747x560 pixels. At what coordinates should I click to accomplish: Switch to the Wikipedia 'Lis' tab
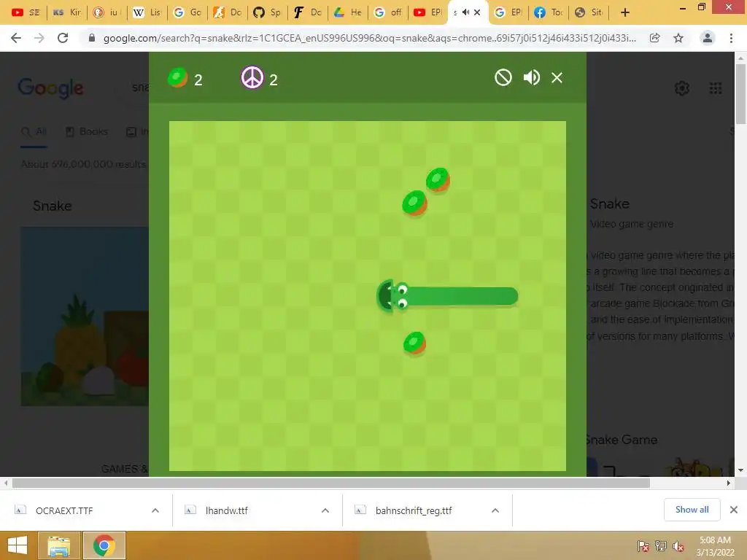(147, 12)
